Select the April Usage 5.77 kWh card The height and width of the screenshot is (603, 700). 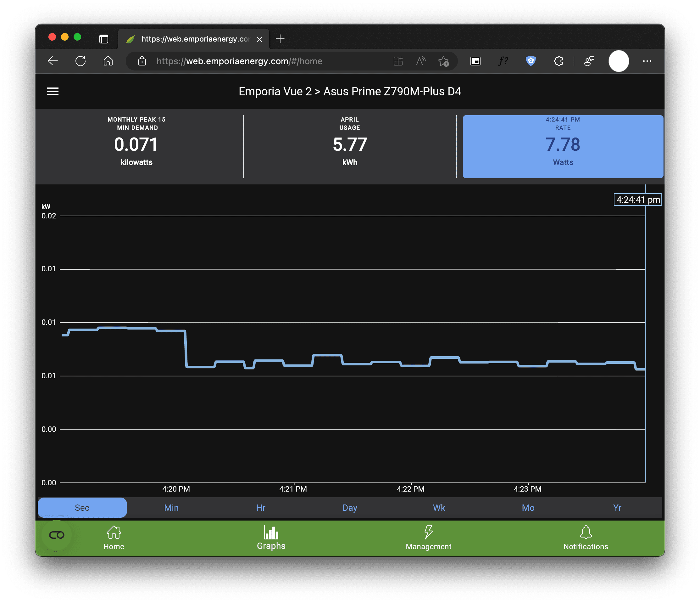point(350,146)
